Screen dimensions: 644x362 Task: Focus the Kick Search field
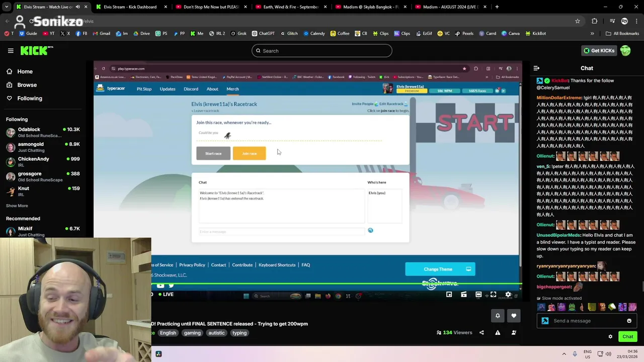(x=322, y=51)
